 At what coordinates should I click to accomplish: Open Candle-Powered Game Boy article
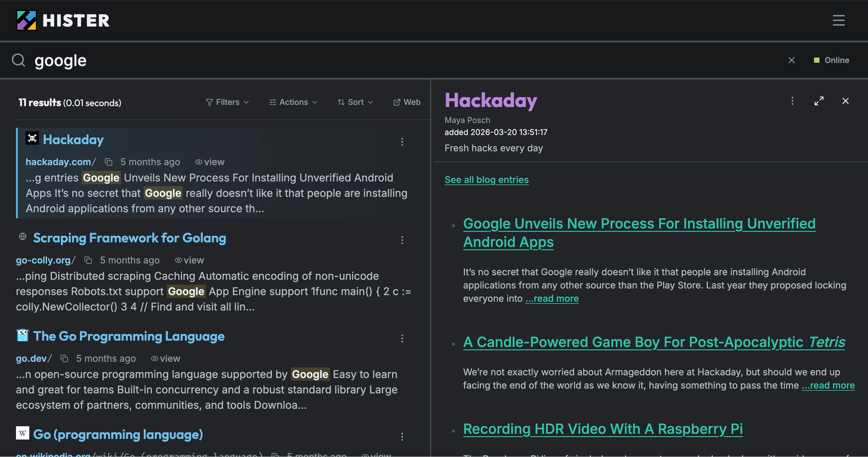(x=654, y=342)
